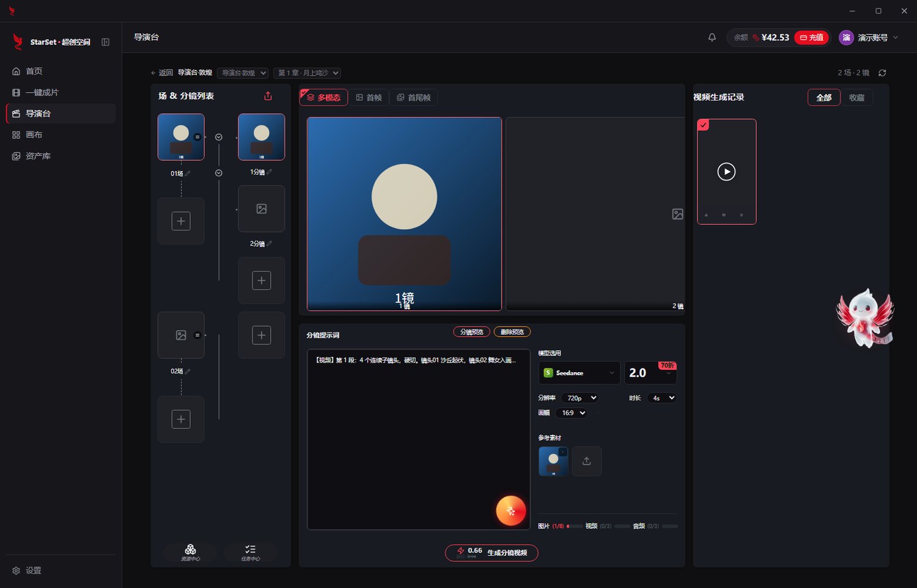
Task: Open the 资源中心 resource center icon
Action: point(190,552)
